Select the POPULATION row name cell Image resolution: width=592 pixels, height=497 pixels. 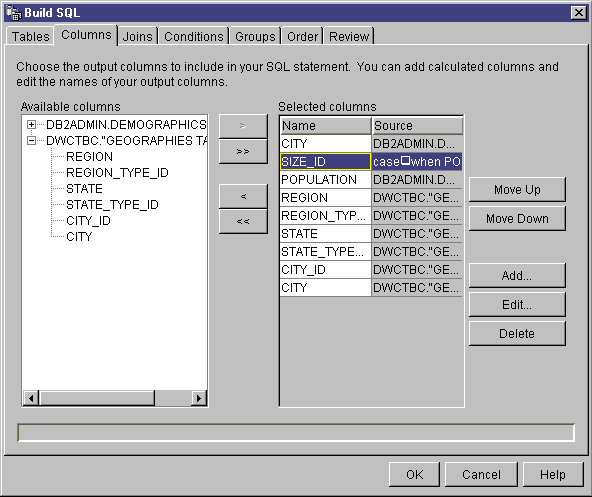[326, 180]
